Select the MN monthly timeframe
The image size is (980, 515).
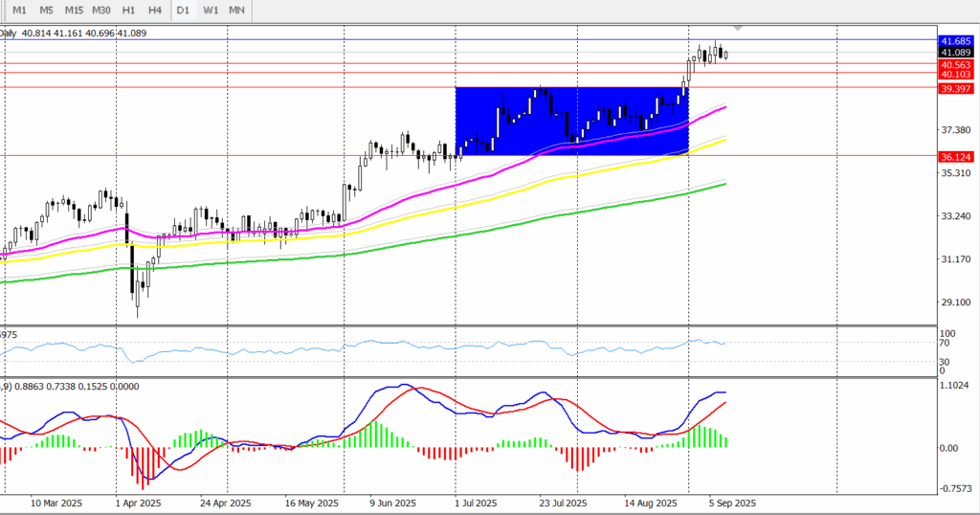pos(237,10)
